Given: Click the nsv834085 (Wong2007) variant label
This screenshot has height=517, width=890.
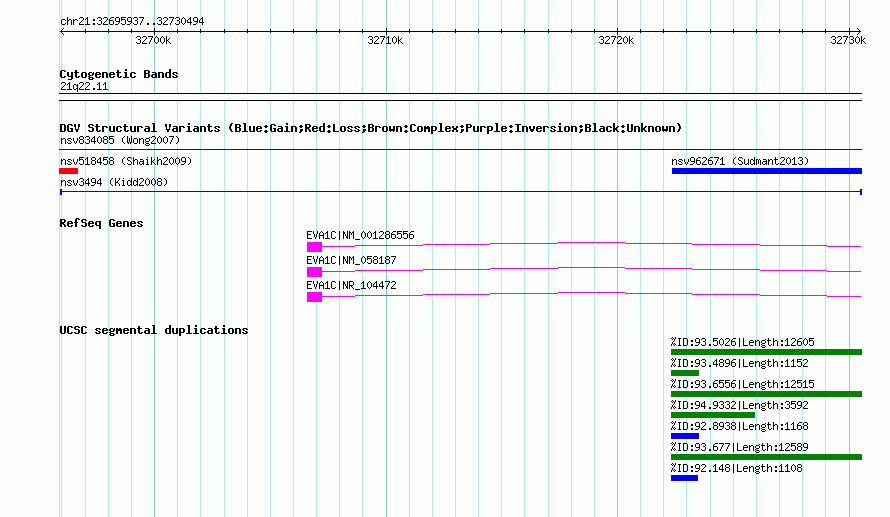Looking at the screenshot, I should point(120,140).
